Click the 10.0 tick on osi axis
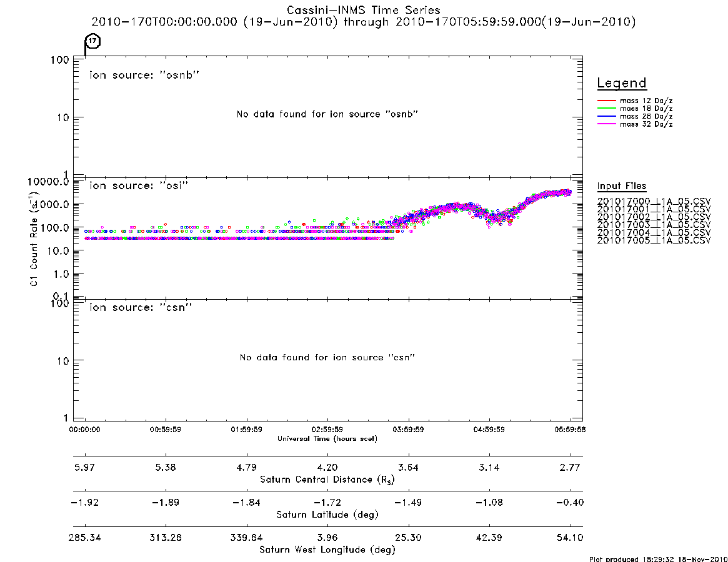 click(x=57, y=251)
